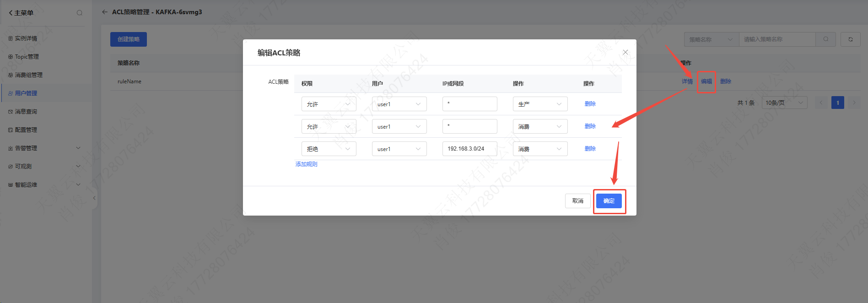Open the 10条/页 page size selector
868x303 pixels.
[784, 103]
